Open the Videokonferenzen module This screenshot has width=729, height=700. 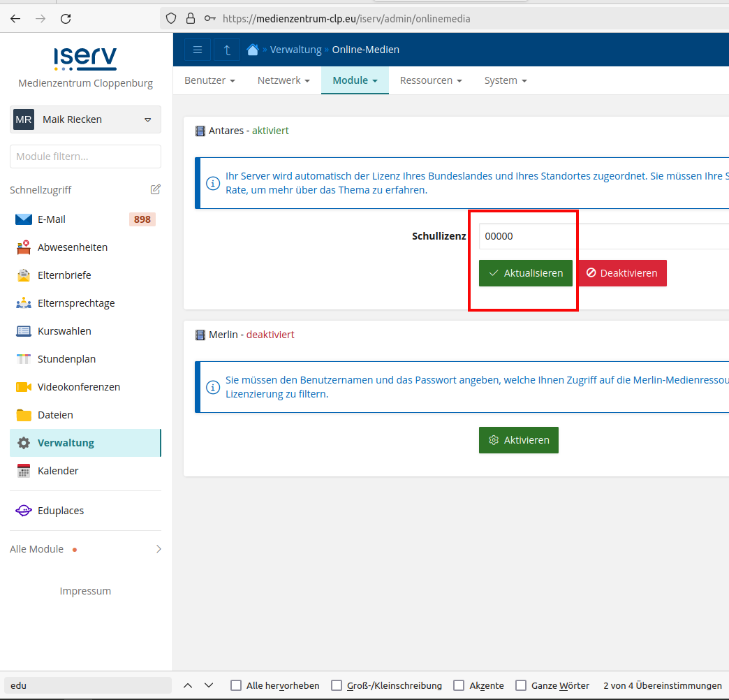[78, 387]
